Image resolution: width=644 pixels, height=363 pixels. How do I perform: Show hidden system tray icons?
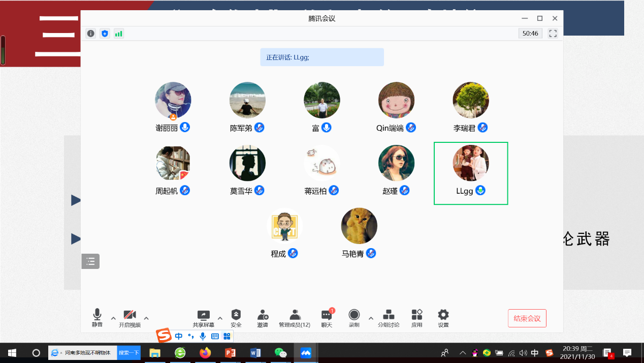tap(463, 353)
